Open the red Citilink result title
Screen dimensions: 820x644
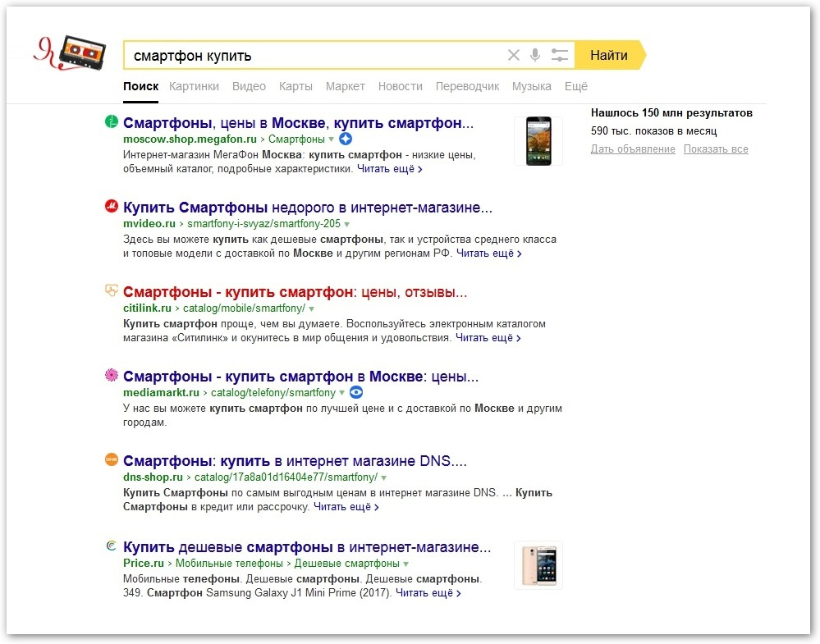coord(295,292)
